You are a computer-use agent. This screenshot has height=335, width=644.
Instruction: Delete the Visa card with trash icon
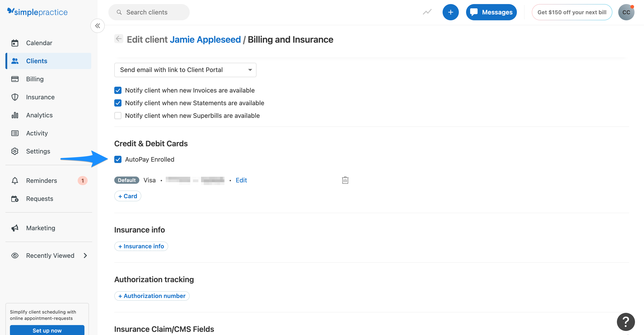pos(345,180)
